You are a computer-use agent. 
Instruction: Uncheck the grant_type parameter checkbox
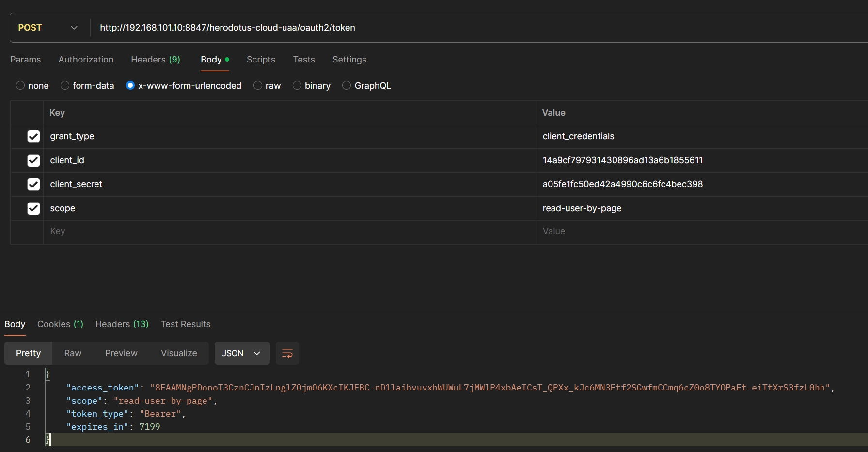click(33, 137)
